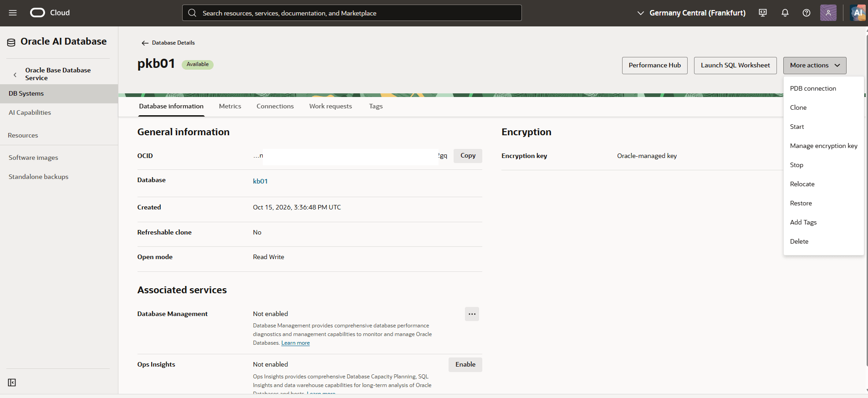
Task: Switch to the Connections tab
Action: (x=275, y=106)
